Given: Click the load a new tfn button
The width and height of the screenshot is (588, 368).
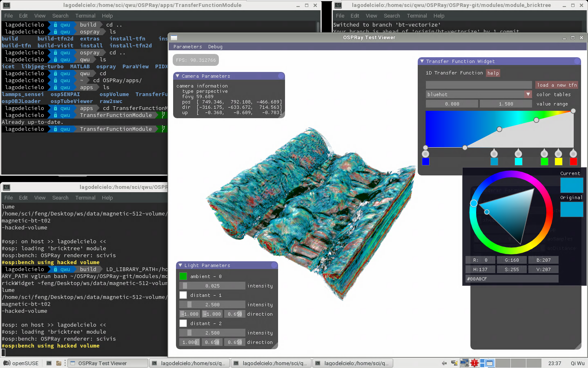Looking at the screenshot, I should [x=557, y=85].
